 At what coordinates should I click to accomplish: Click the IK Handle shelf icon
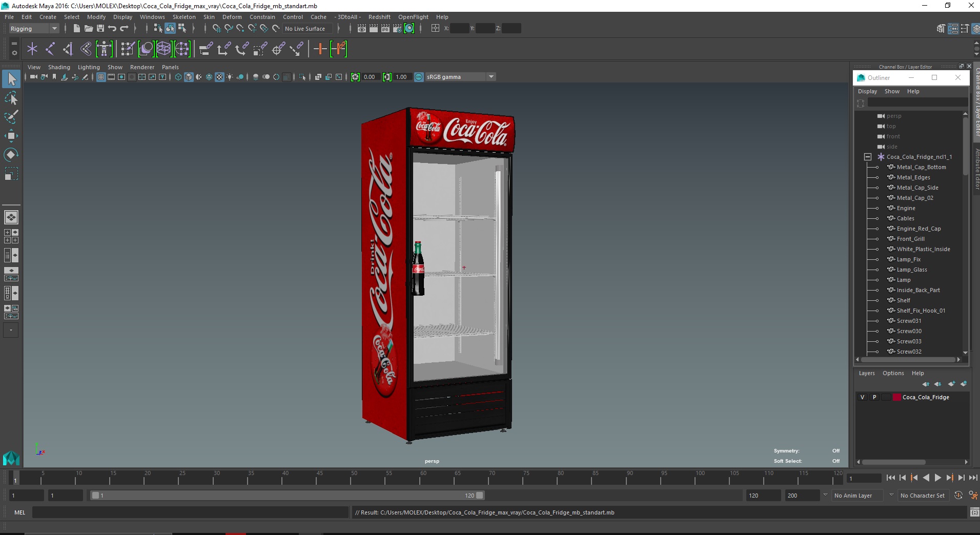[68, 49]
